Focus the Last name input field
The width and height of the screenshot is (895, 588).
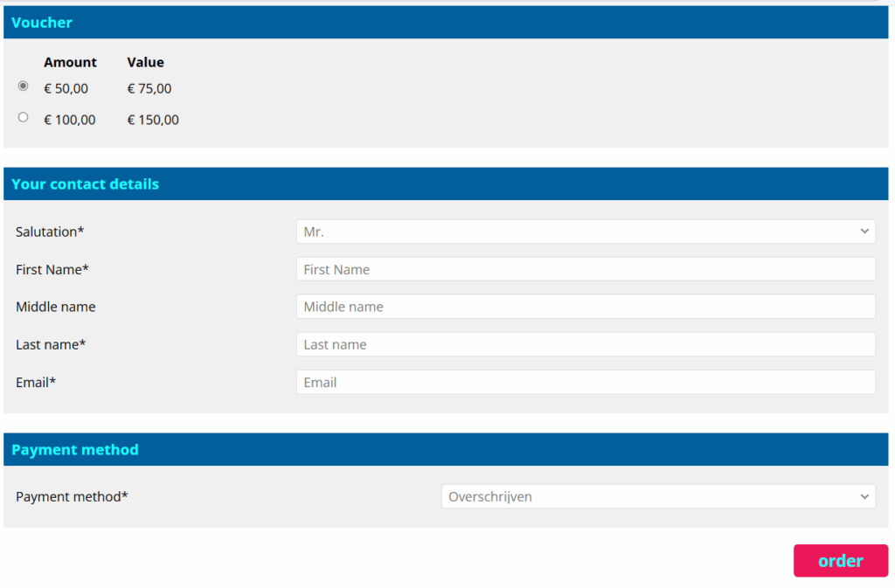[x=586, y=344]
